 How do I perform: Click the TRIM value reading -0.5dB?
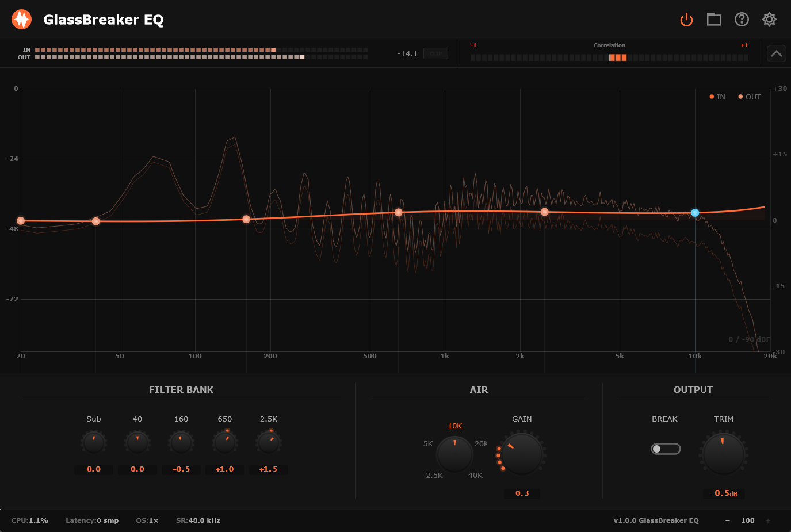(723, 493)
